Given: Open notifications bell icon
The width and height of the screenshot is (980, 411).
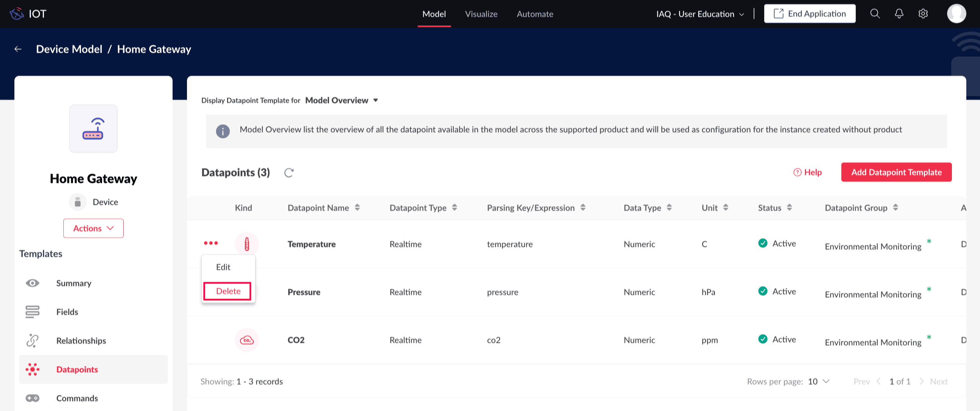Looking at the screenshot, I should [899, 14].
